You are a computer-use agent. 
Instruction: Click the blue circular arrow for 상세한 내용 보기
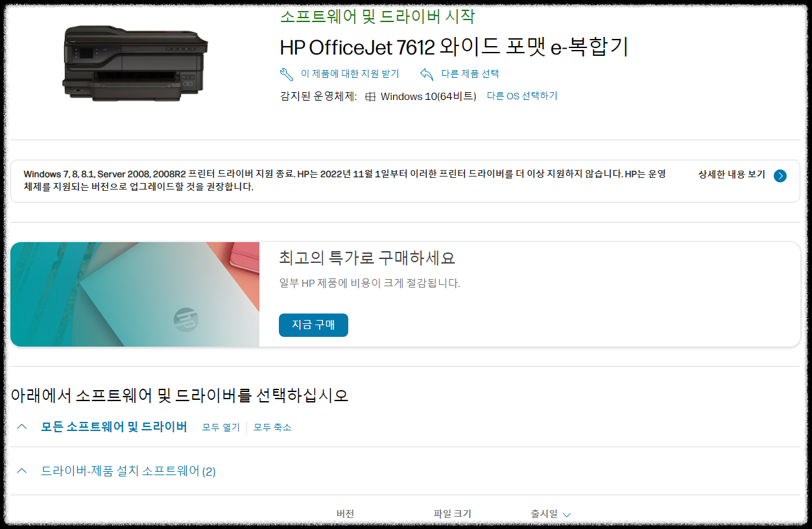[780, 175]
